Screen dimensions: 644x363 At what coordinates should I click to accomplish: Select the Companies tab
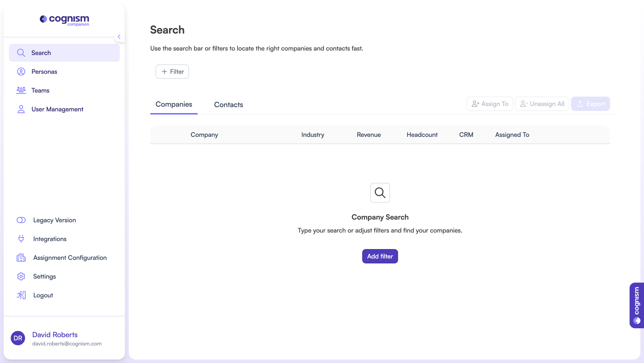(174, 104)
